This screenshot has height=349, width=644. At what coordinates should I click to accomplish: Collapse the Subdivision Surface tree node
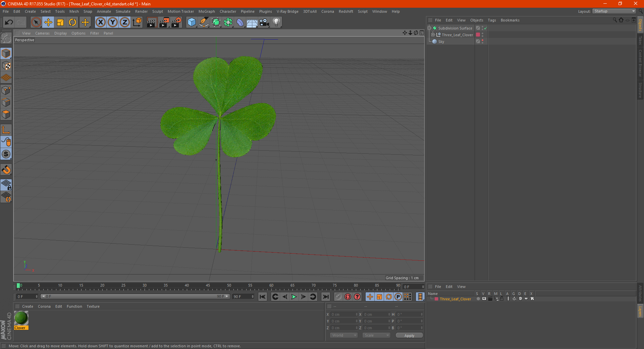coord(429,28)
